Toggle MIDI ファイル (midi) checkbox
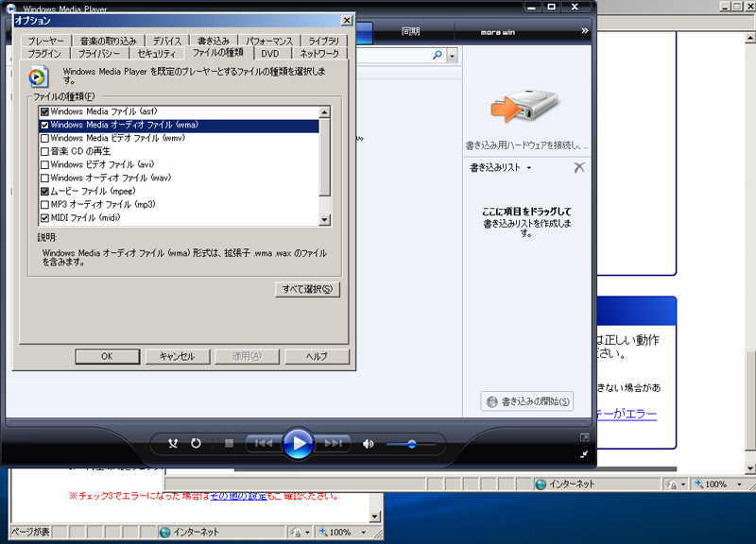Screen dimensions: 756x544 44,218
